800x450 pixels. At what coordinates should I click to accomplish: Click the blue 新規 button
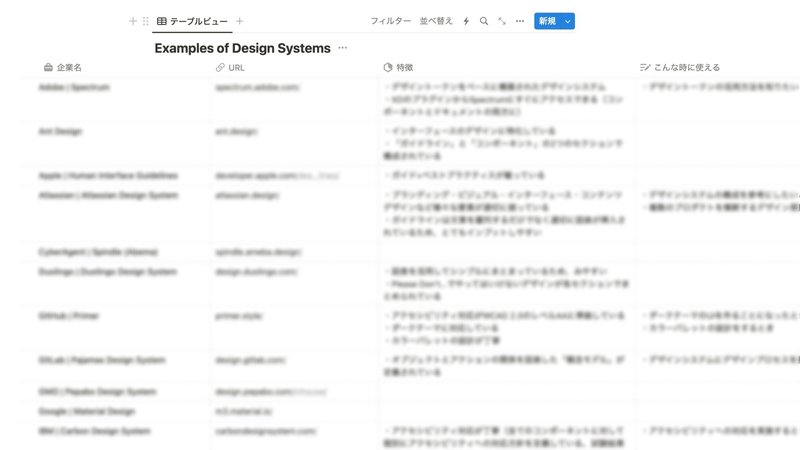coord(547,21)
